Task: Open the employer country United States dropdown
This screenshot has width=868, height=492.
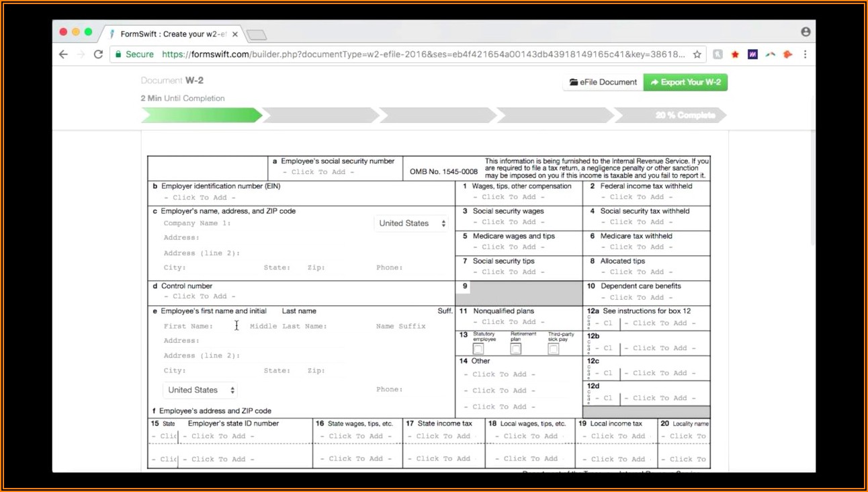Action: point(411,223)
